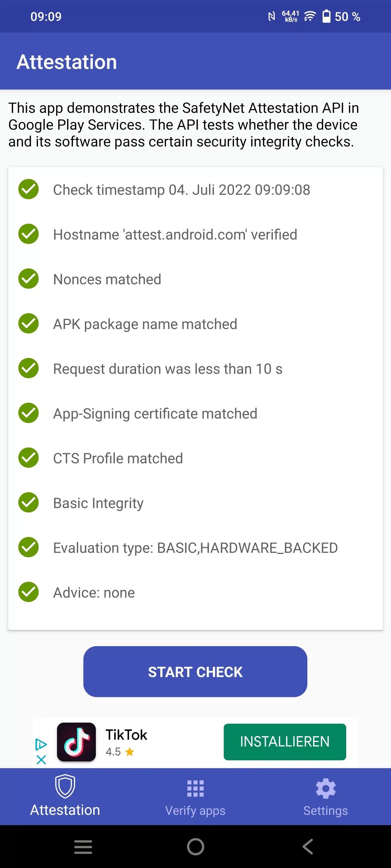Screen dimensions: 391x868
Task: Tap the Basic Integrity green checkmark
Action: tap(29, 503)
